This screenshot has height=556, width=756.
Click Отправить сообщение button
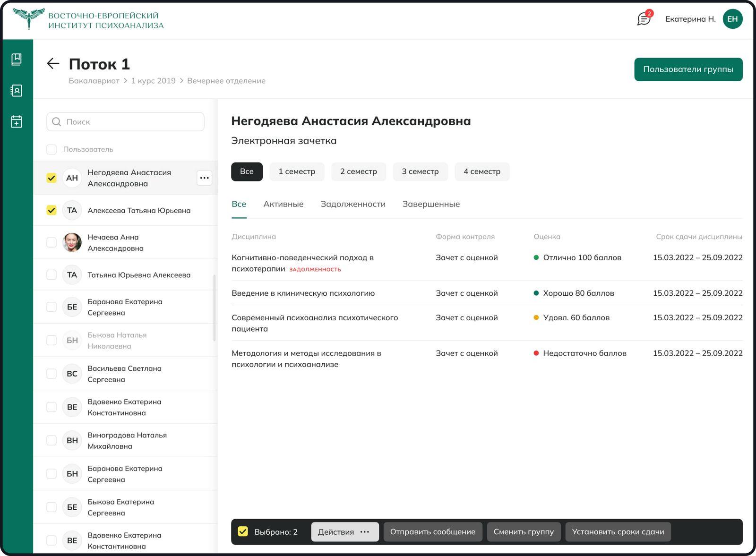tap(432, 532)
